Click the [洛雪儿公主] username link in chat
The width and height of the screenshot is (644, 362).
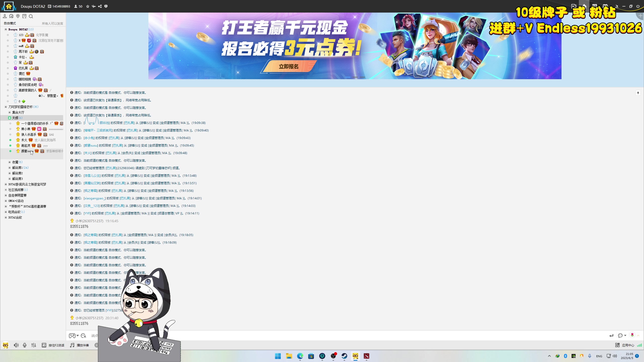(92, 175)
